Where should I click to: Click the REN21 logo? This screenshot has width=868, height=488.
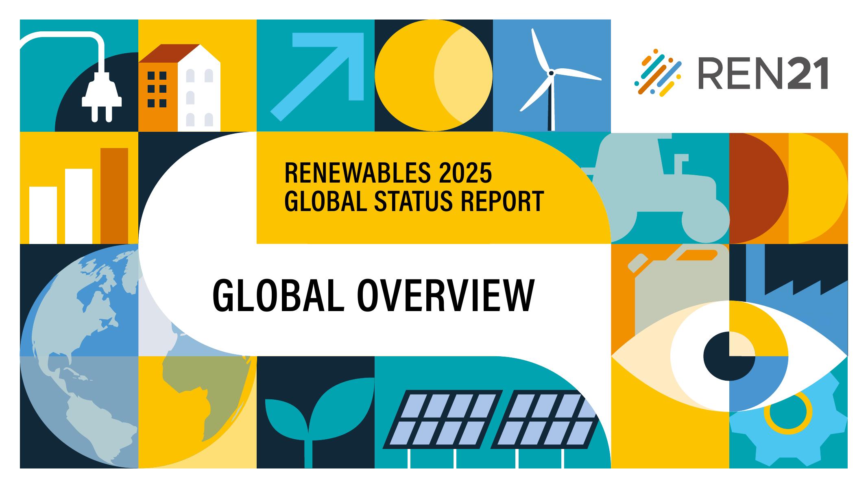point(731,73)
